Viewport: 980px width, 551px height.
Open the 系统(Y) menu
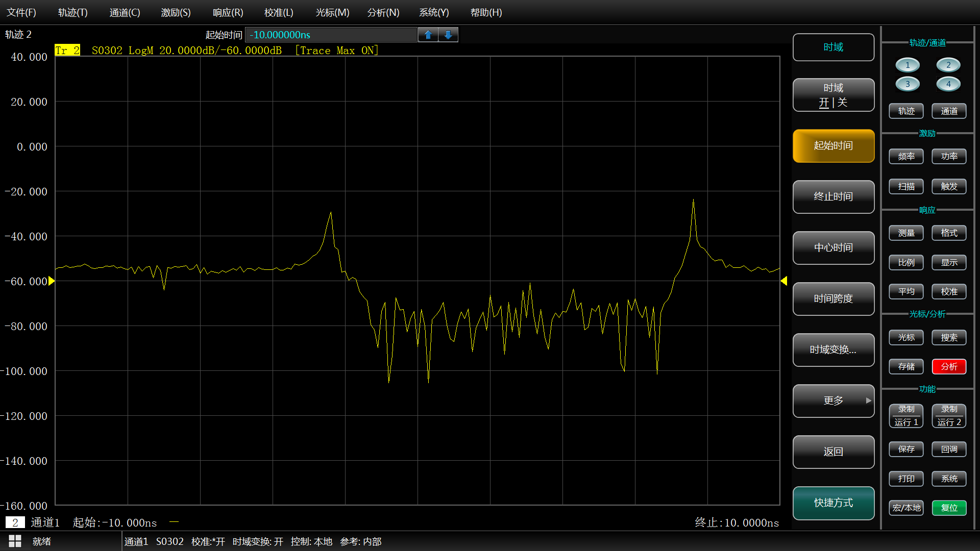(x=434, y=12)
